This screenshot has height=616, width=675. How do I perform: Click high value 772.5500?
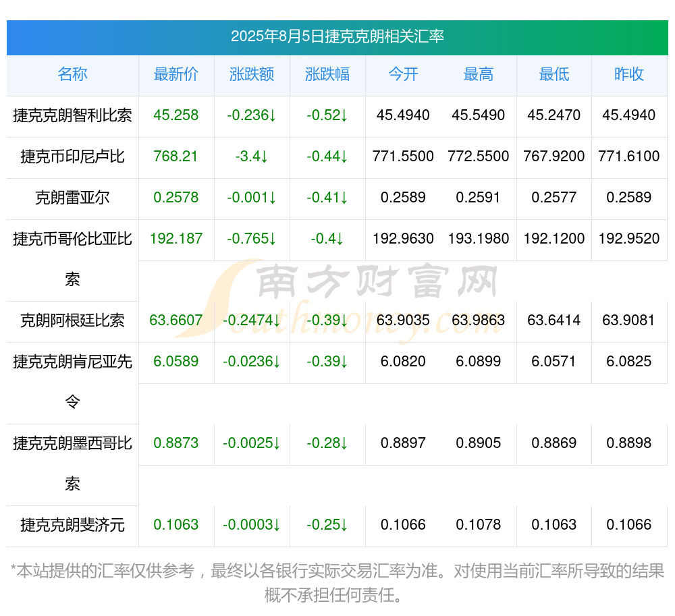coord(479,156)
